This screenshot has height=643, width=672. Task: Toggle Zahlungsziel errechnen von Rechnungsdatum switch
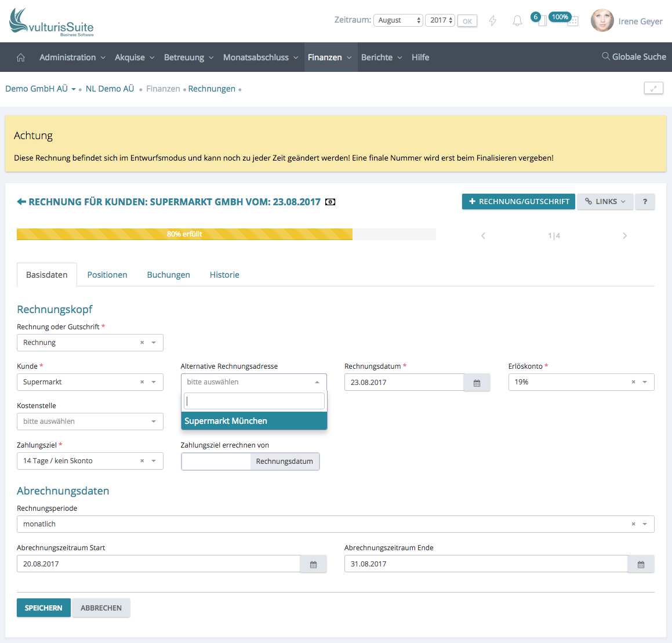[x=250, y=462]
